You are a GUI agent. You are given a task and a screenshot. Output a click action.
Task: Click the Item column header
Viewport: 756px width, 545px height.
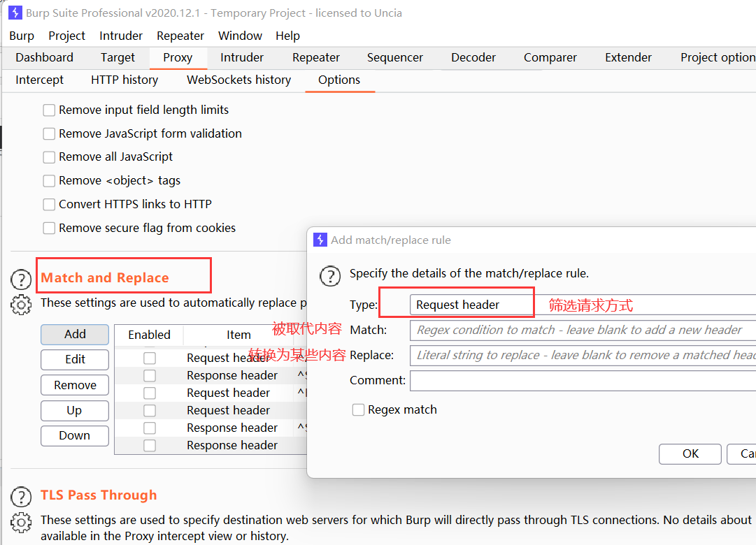click(x=238, y=335)
